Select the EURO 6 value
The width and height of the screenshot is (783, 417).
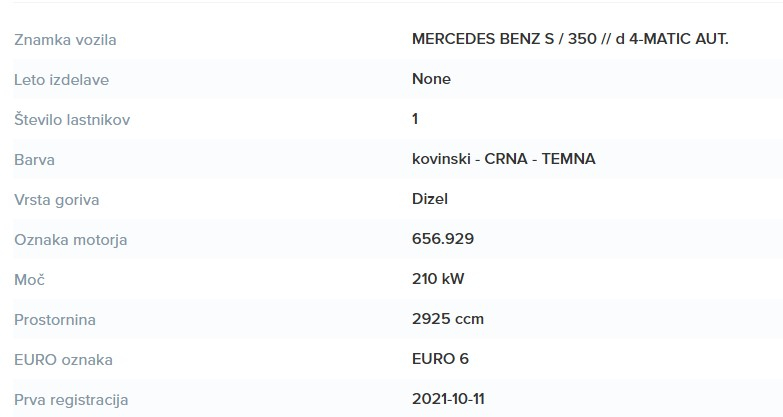440,359
